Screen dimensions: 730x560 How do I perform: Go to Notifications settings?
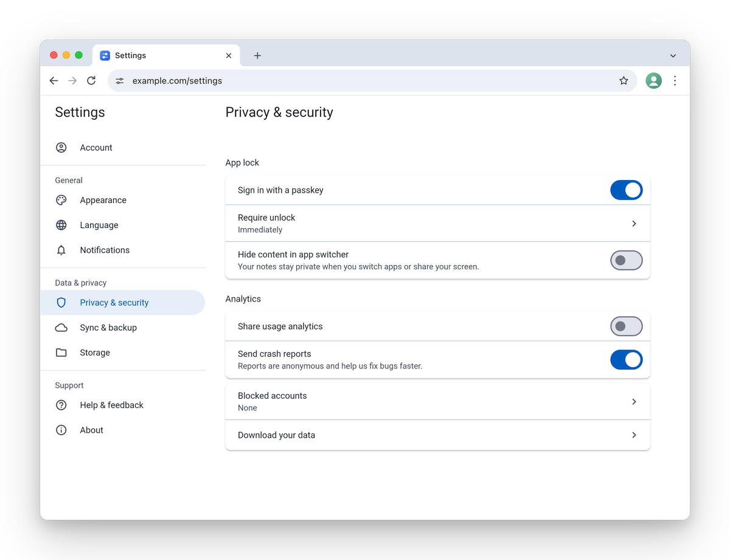pos(123,250)
